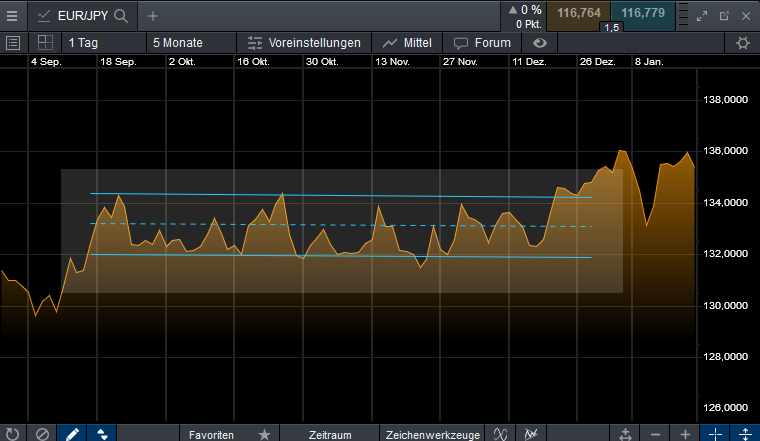Click the star favorites icon
Viewport: 760px width, 441px height.
pos(264,434)
